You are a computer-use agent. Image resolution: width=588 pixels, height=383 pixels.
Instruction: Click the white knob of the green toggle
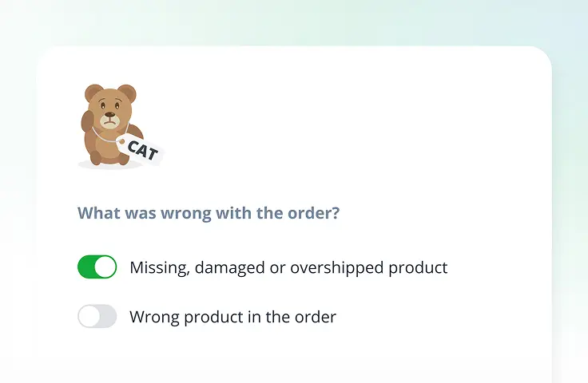[x=105, y=267]
